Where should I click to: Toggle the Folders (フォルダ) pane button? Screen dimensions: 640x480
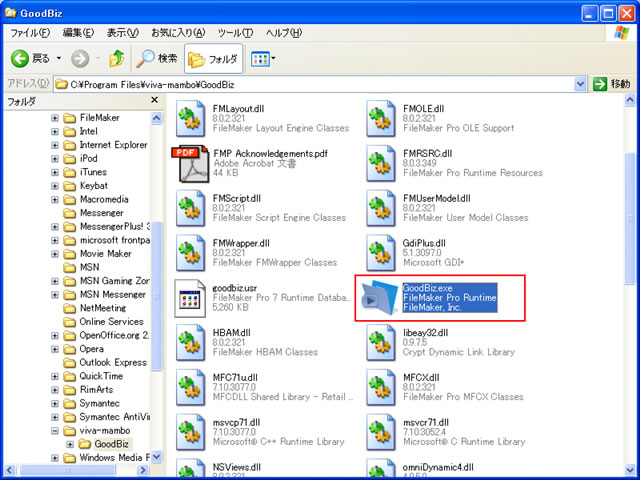(x=209, y=58)
